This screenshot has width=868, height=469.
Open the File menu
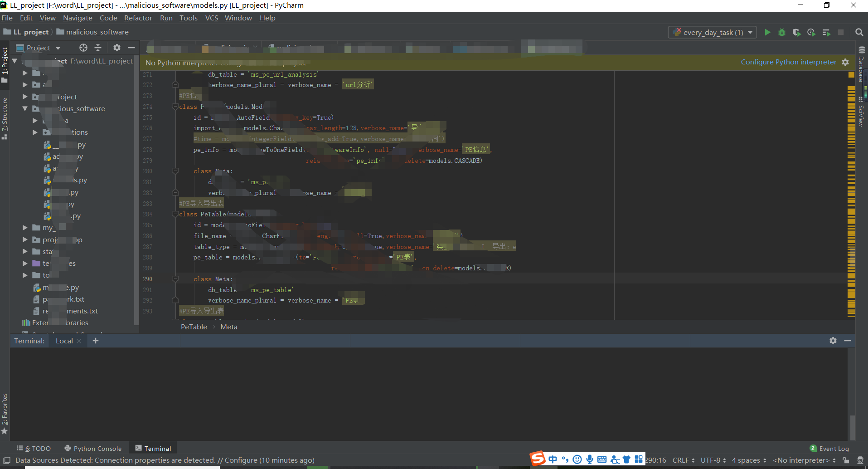point(7,18)
